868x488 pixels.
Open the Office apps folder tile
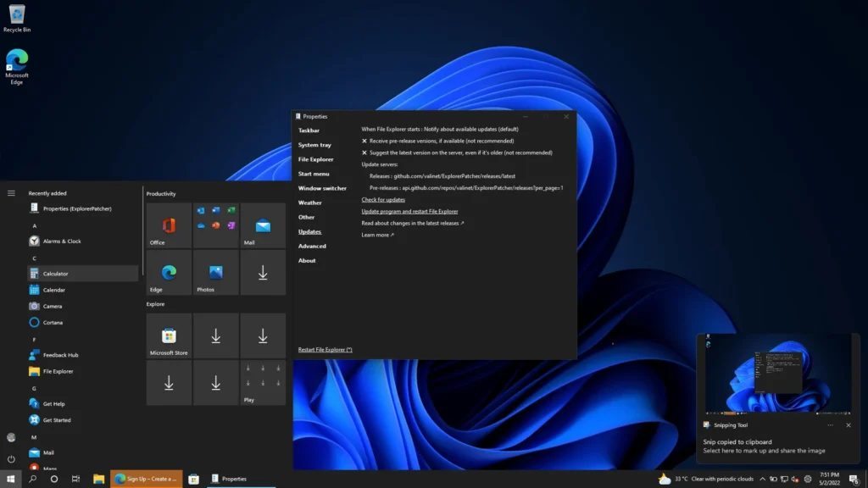click(216, 225)
